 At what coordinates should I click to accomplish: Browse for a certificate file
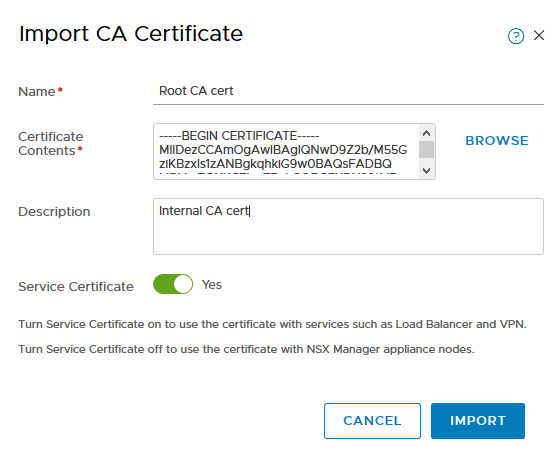coord(497,141)
